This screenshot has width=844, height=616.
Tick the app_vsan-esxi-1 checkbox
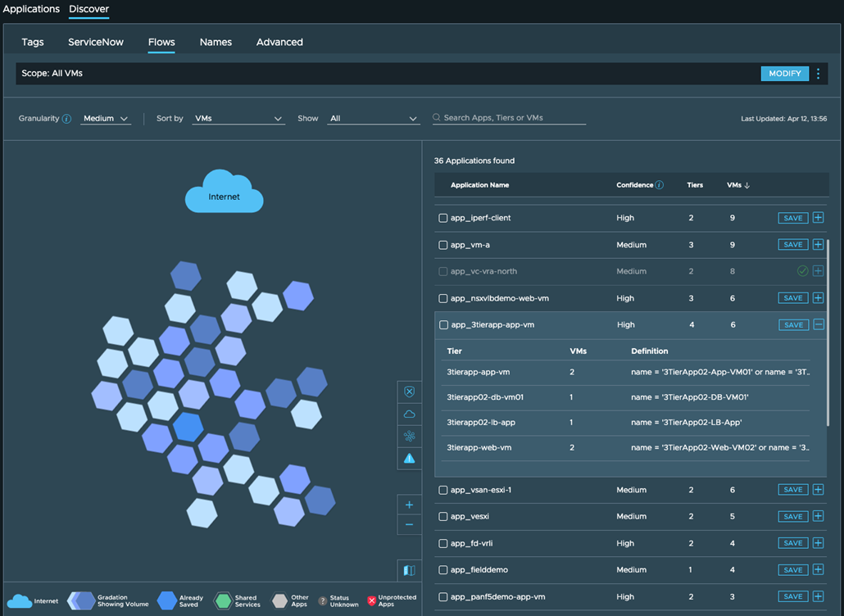[443, 490]
